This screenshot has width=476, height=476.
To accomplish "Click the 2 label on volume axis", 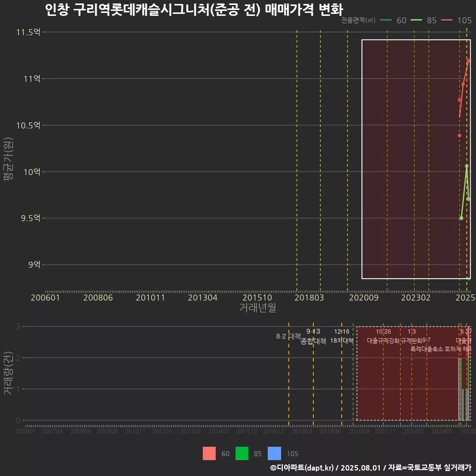I will (x=18, y=358).
